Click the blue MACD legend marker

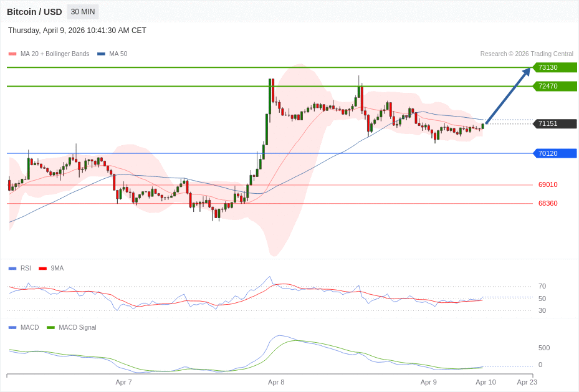coord(12,328)
